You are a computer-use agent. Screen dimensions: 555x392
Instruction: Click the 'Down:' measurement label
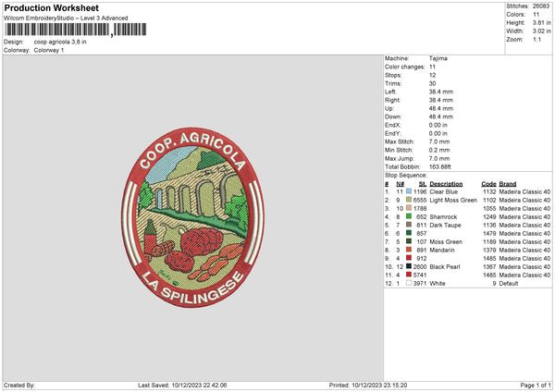[393, 116]
